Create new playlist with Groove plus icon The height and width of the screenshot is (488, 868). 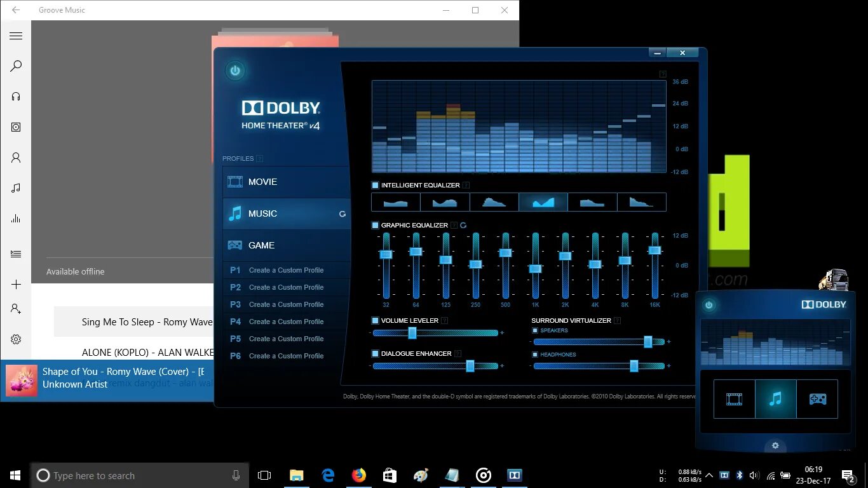point(16,285)
